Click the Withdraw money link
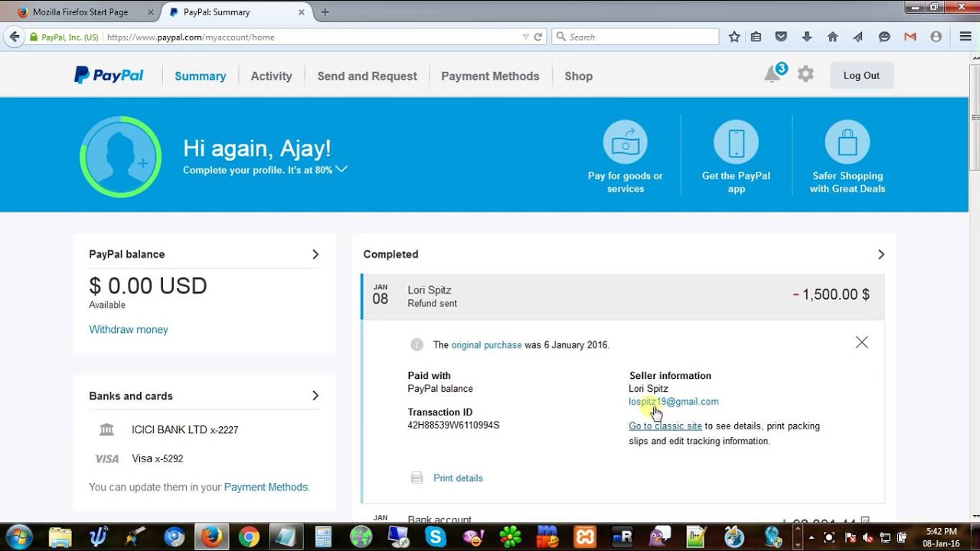Screen dimensions: 980x551 click(129, 329)
